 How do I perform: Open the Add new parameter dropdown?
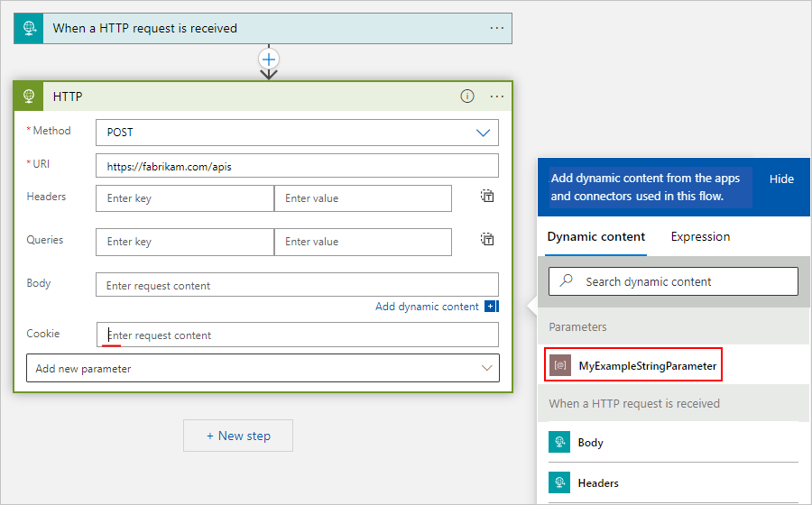[487, 368]
